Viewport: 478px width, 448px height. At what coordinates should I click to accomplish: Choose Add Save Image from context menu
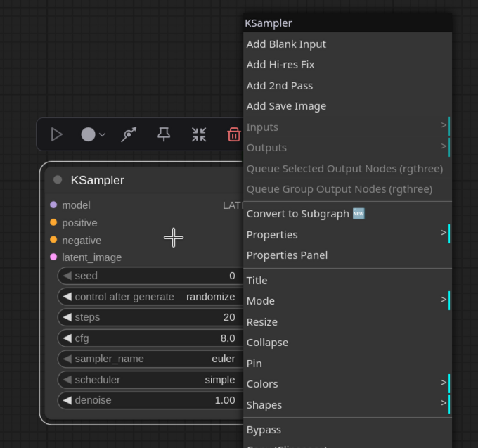(347, 106)
